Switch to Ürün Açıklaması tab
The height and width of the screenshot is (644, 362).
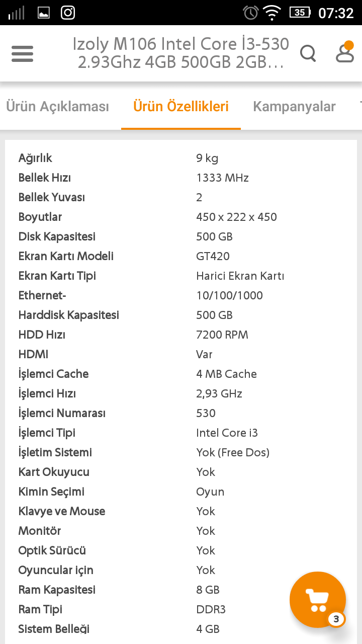click(57, 107)
